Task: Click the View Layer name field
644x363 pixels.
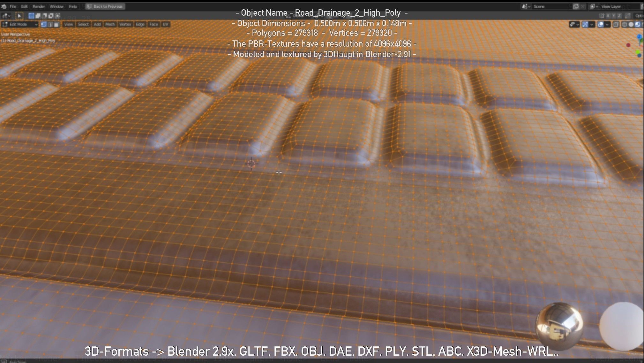Action: pyautogui.click(x=619, y=6)
